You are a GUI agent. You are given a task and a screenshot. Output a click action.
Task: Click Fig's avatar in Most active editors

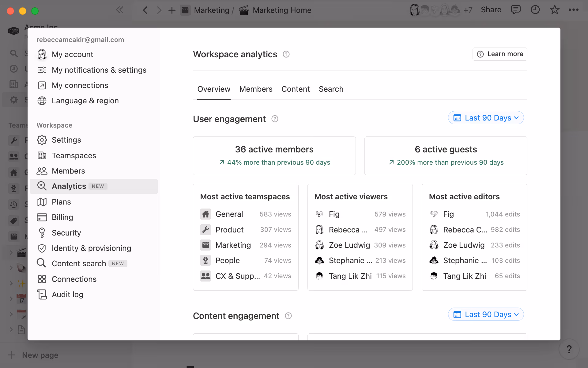point(434,214)
